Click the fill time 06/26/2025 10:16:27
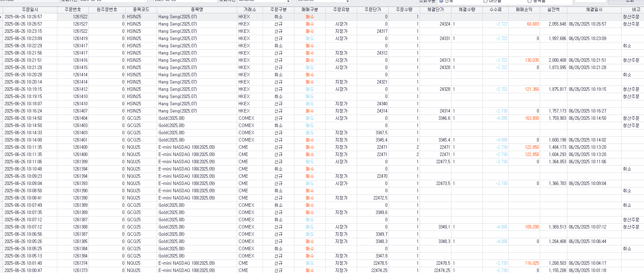Image resolution: width=644 pixels, height=273 pixels. (587, 111)
